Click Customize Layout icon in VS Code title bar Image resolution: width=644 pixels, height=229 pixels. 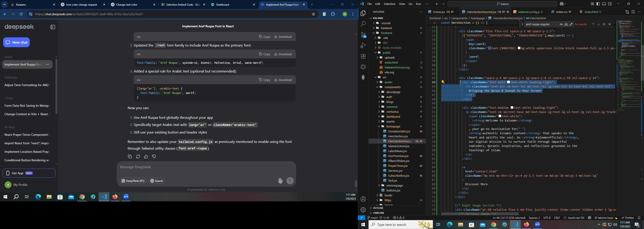click(592, 4)
